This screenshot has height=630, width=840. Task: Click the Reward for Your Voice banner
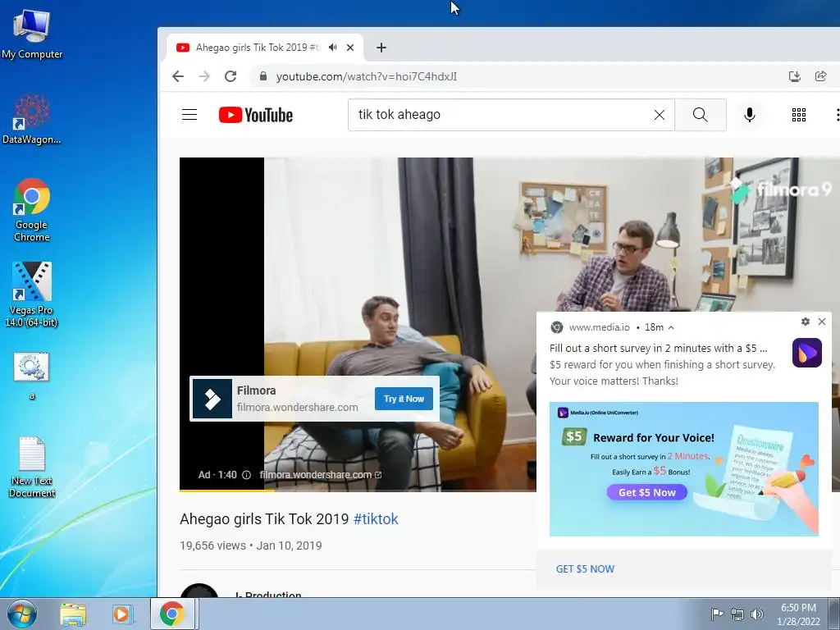[684, 469]
